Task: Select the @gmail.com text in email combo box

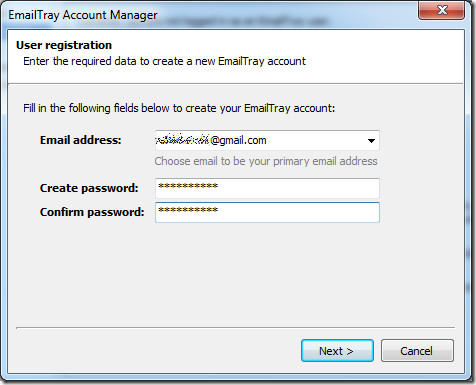Action: pos(238,140)
